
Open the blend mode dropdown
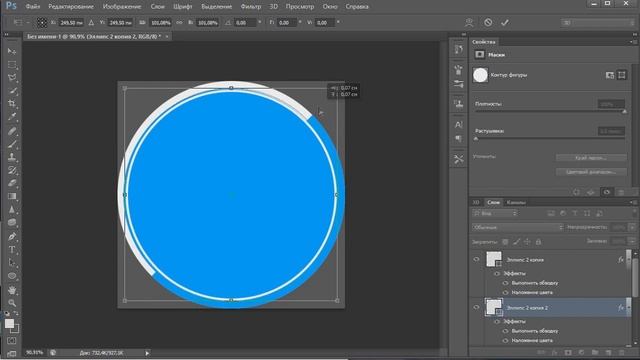[518, 227]
